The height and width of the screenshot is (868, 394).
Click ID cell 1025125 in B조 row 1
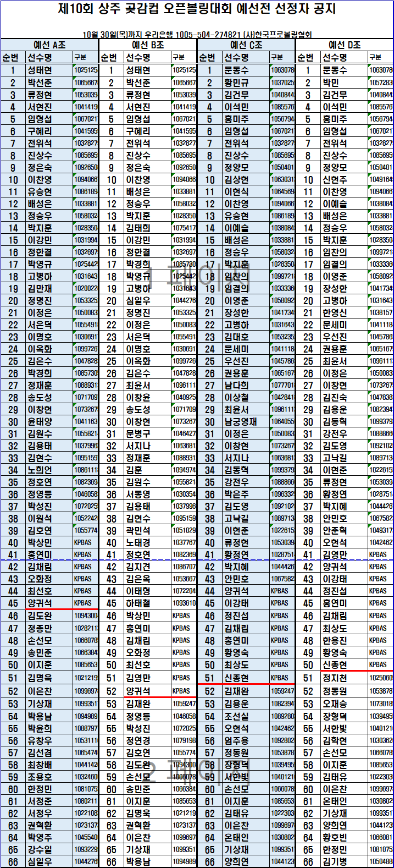coord(184,70)
